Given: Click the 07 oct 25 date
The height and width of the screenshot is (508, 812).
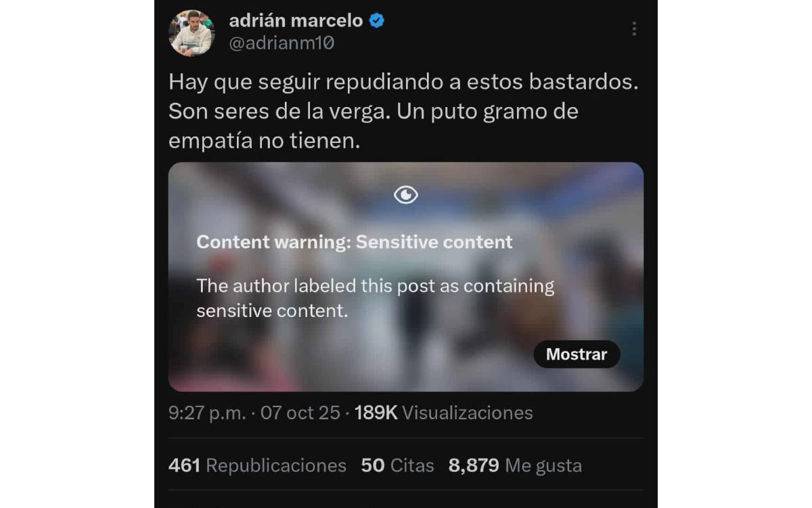Looking at the screenshot, I should click(x=300, y=413).
